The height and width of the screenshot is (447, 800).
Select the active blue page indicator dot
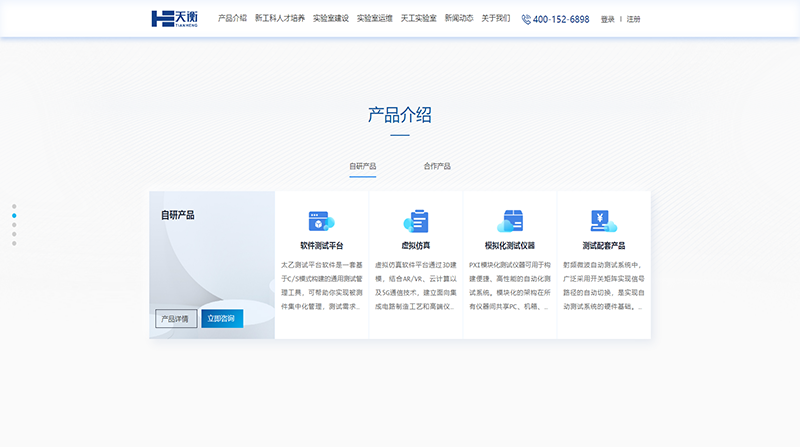coord(14,215)
